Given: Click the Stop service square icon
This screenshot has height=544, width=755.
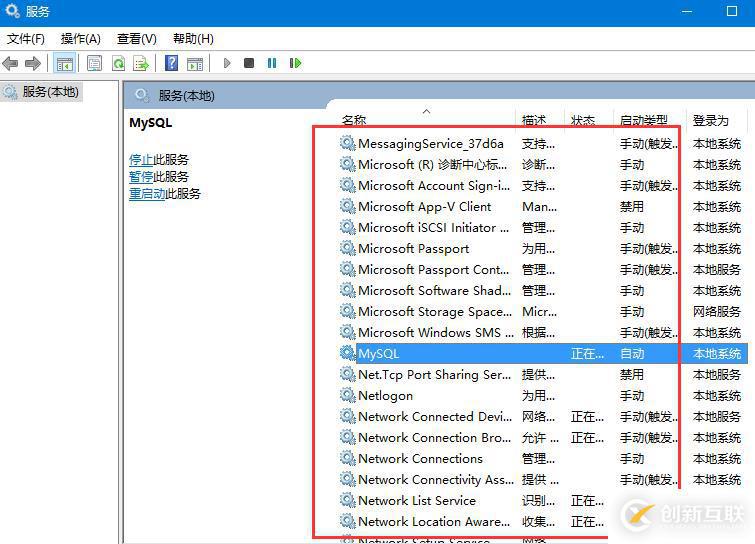Looking at the screenshot, I should click(x=249, y=63).
